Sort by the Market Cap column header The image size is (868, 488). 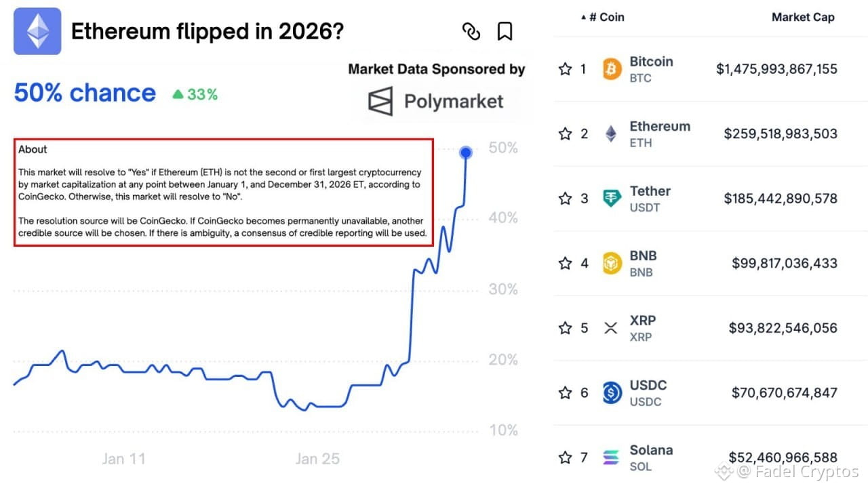[x=803, y=18]
